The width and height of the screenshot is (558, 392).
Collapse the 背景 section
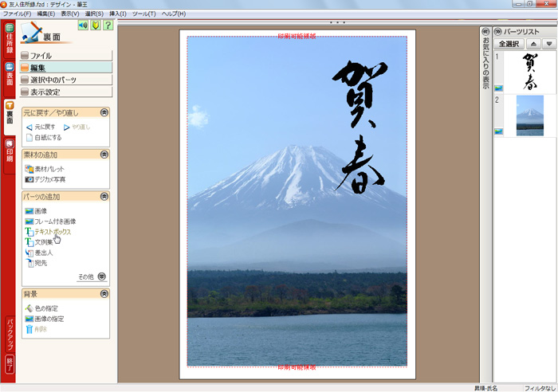(x=104, y=294)
